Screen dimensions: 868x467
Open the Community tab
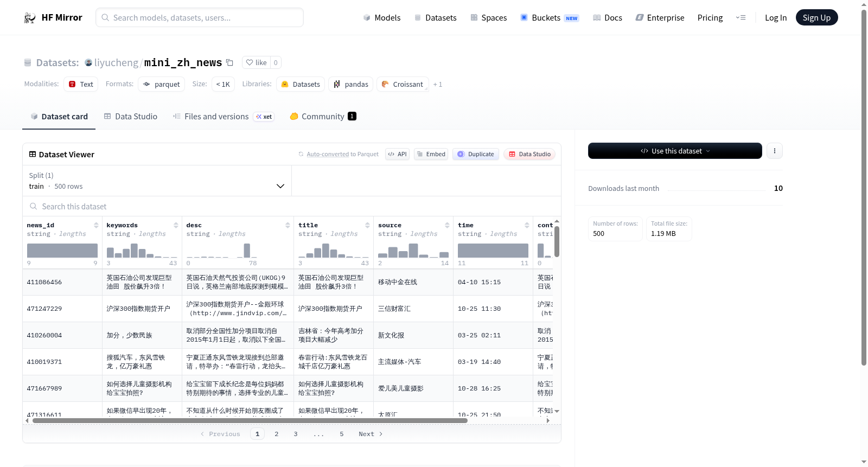pos(323,117)
